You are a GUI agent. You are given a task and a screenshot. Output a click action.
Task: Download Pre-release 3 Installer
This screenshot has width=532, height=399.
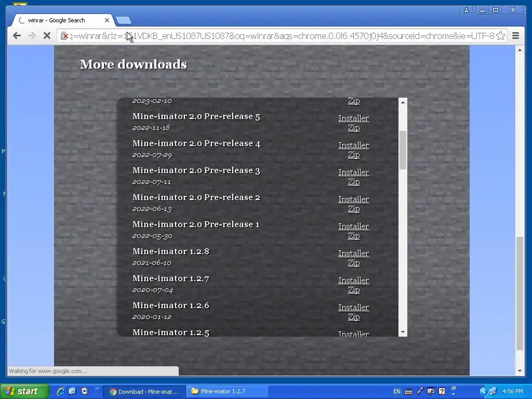[x=353, y=172]
